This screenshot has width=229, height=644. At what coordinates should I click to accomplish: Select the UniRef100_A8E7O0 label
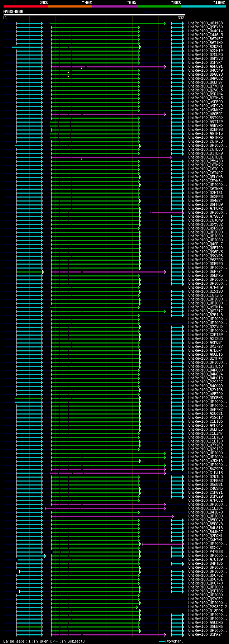[205, 394]
